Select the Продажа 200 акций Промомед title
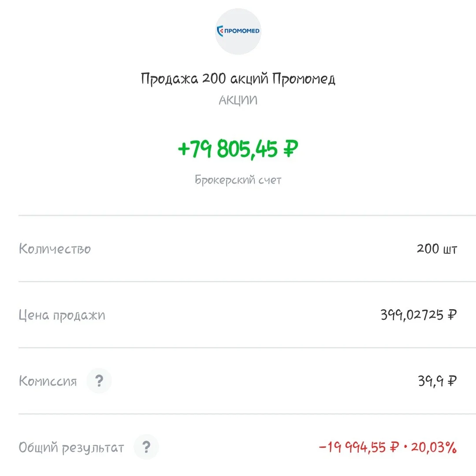Viewport: 476px width, 476px height. coord(238,79)
